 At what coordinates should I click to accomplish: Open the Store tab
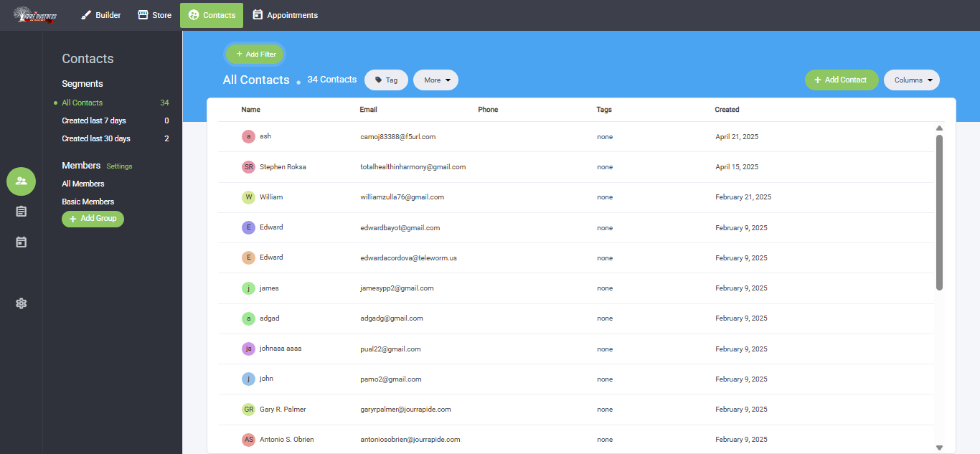pyautogui.click(x=154, y=15)
